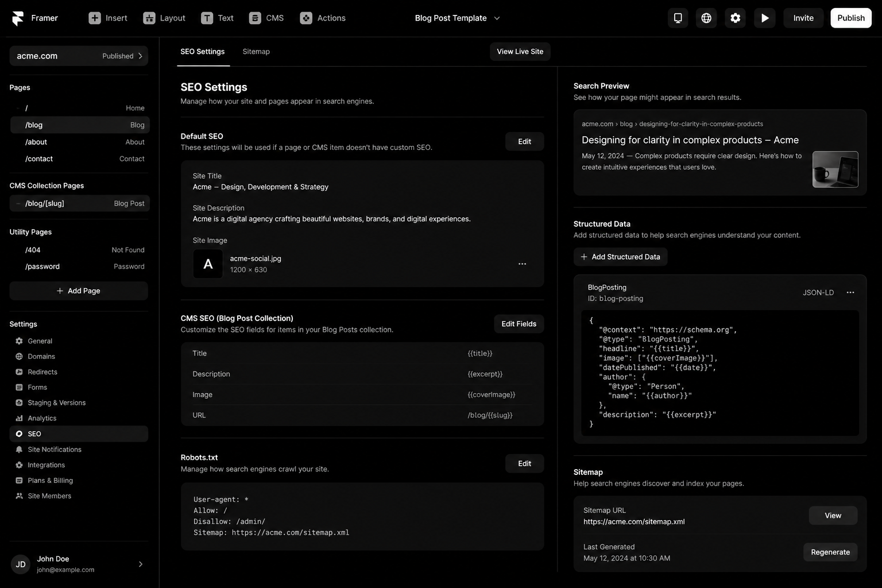Click the acme-social.jpg site image thumbnail

pos(208,264)
